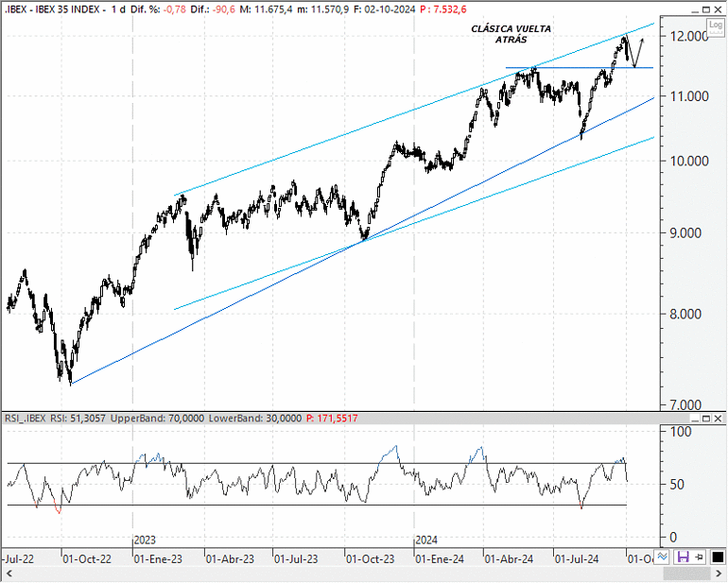Click the 'Dif.: -90,6' value in header
The height and width of the screenshot is (583, 728).
(x=213, y=9)
